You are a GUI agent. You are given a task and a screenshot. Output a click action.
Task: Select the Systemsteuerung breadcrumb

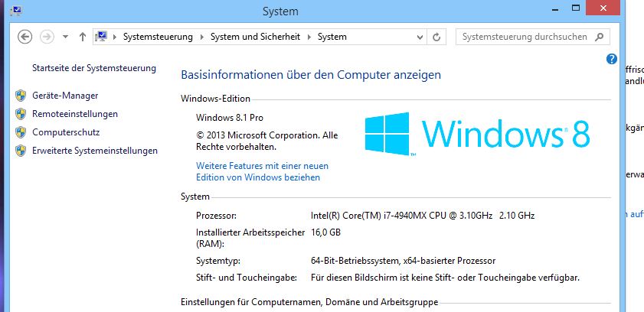click(x=158, y=37)
